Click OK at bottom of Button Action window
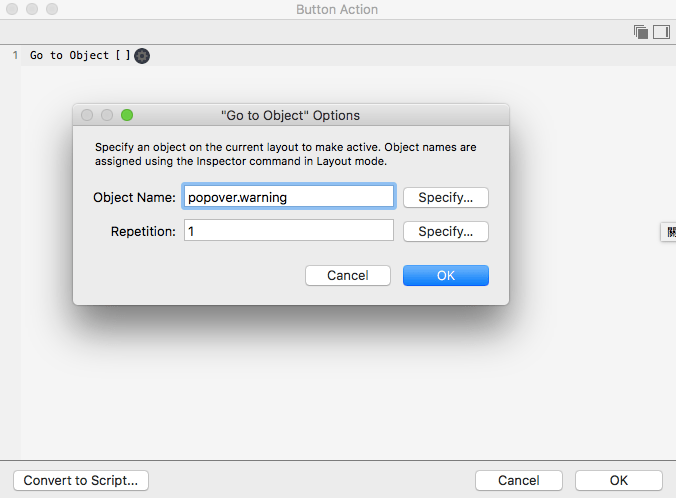Image resolution: width=676 pixels, height=498 pixels. [x=618, y=480]
